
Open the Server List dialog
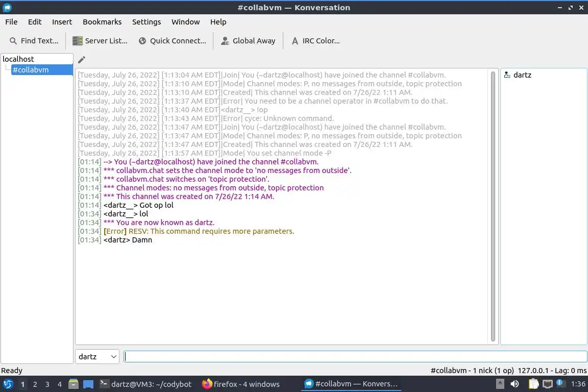click(x=100, y=41)
